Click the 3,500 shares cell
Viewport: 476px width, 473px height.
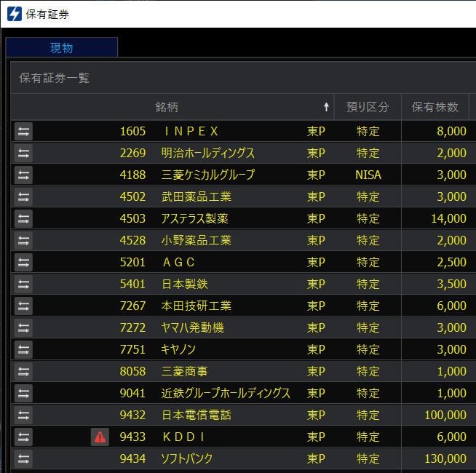451,285
